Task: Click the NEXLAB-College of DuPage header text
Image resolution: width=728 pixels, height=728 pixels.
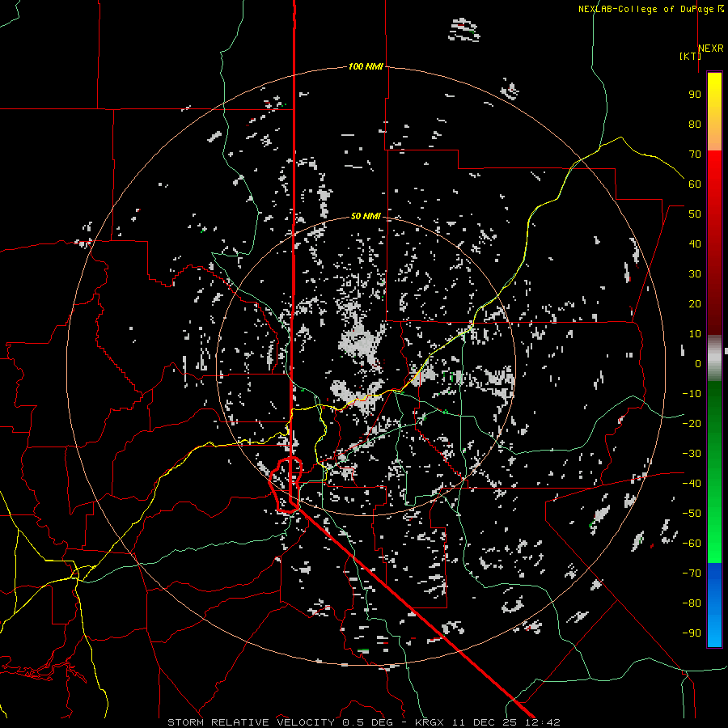Action: [645, 9]
